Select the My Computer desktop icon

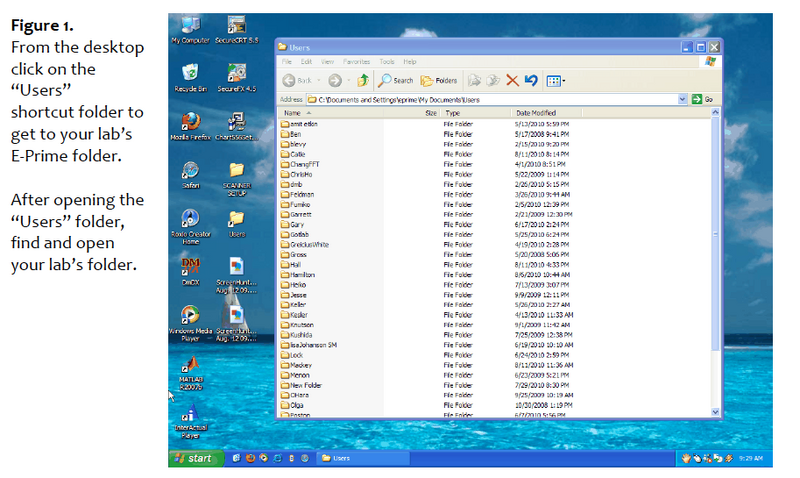tap(190, 30)
